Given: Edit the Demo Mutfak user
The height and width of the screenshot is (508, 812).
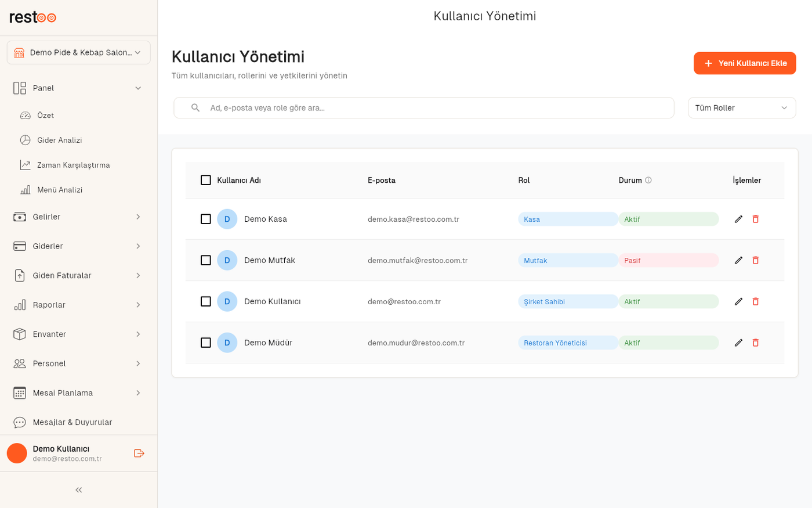Looking at the screenshot, I should pos(738,260).
